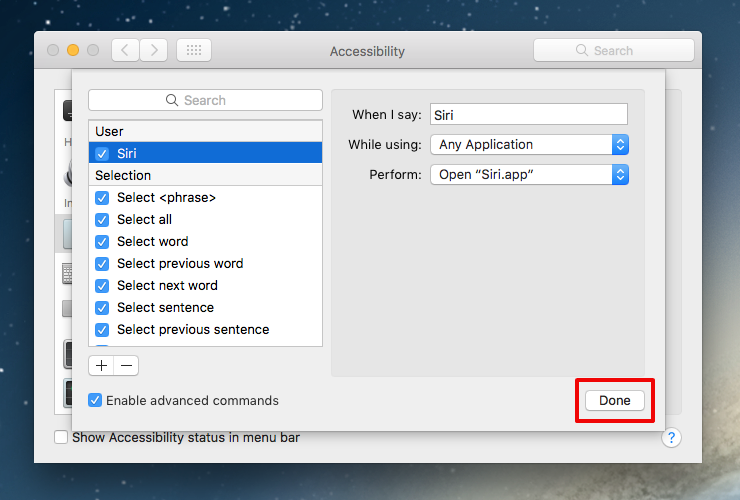Click the commands list Search field
The width and height of the screenshot is (740, 500).
pyautogui.click(x=205, y=100)
